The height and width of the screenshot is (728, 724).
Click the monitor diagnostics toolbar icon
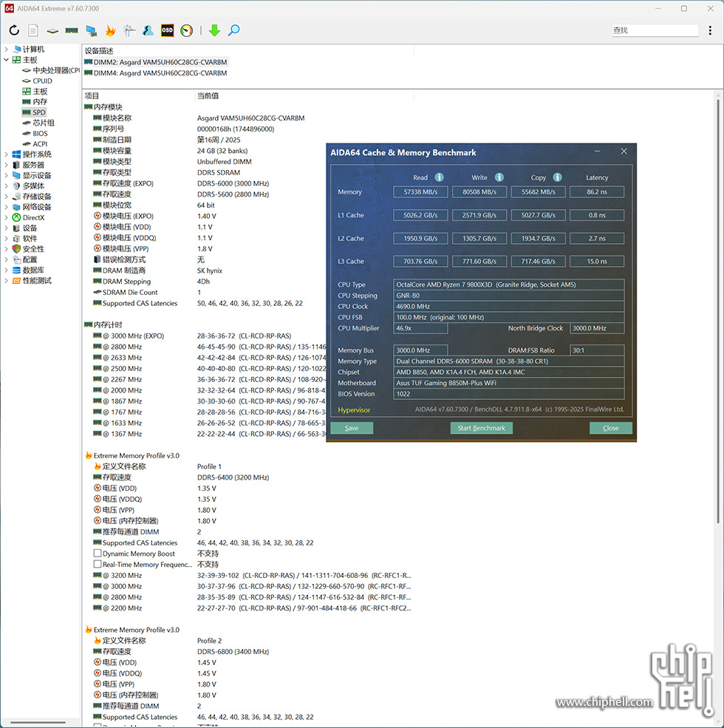click(92, 30)
